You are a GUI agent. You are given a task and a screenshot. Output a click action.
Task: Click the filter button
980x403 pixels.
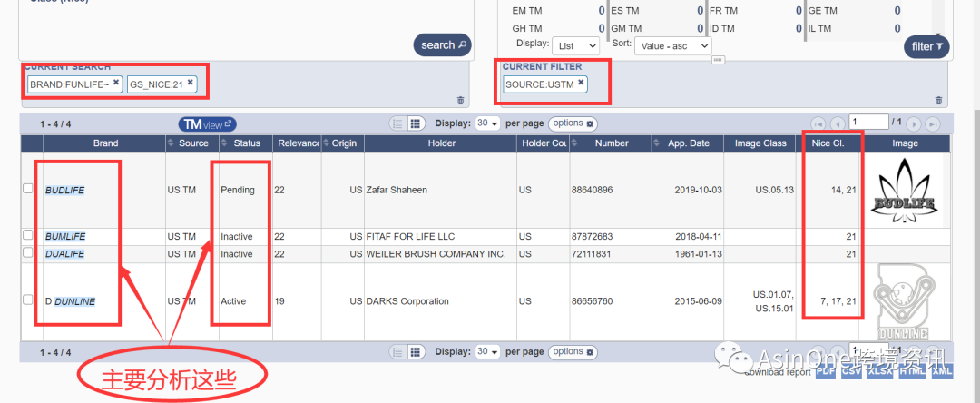(x=926, y=46)
